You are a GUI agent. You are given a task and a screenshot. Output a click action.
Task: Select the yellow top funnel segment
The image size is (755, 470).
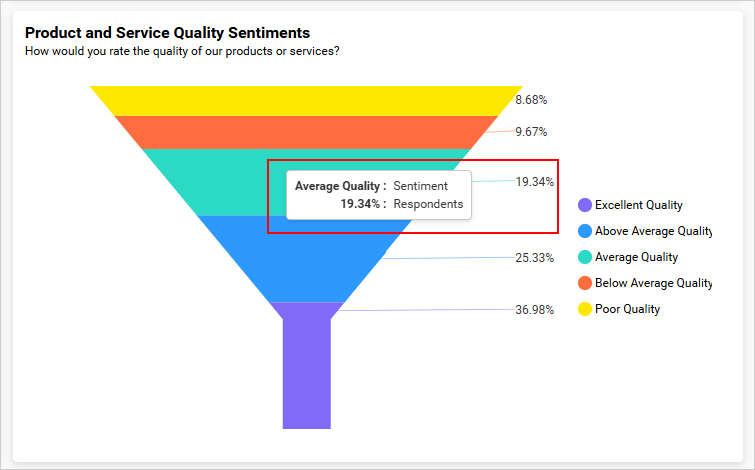coord(305,100)
